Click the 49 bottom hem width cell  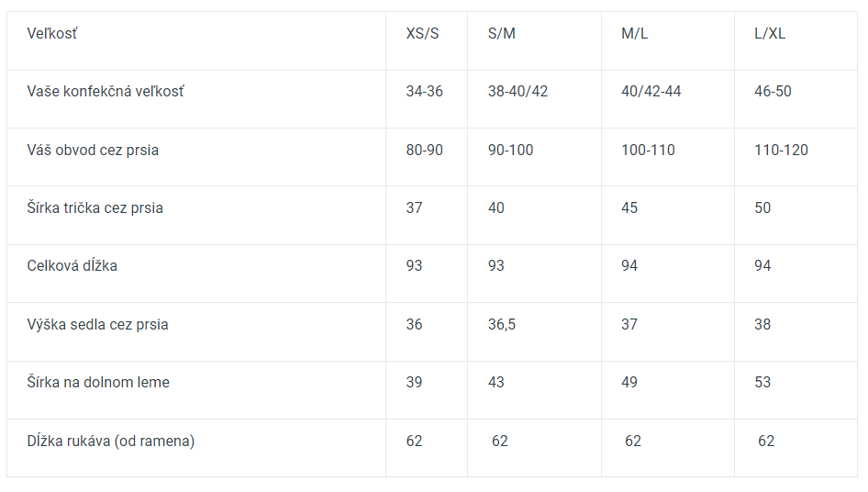point(629,382)
